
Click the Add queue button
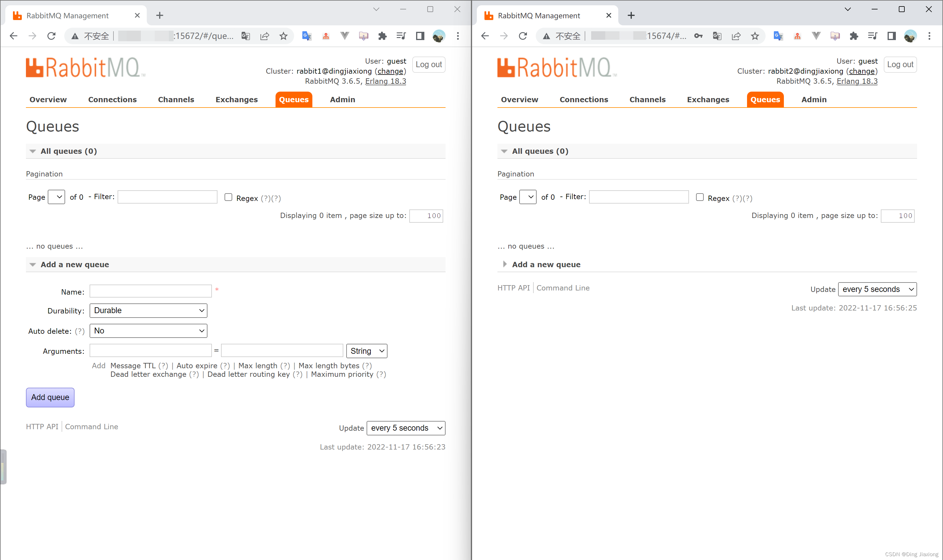pyautogui.click(x=50, y=397)
